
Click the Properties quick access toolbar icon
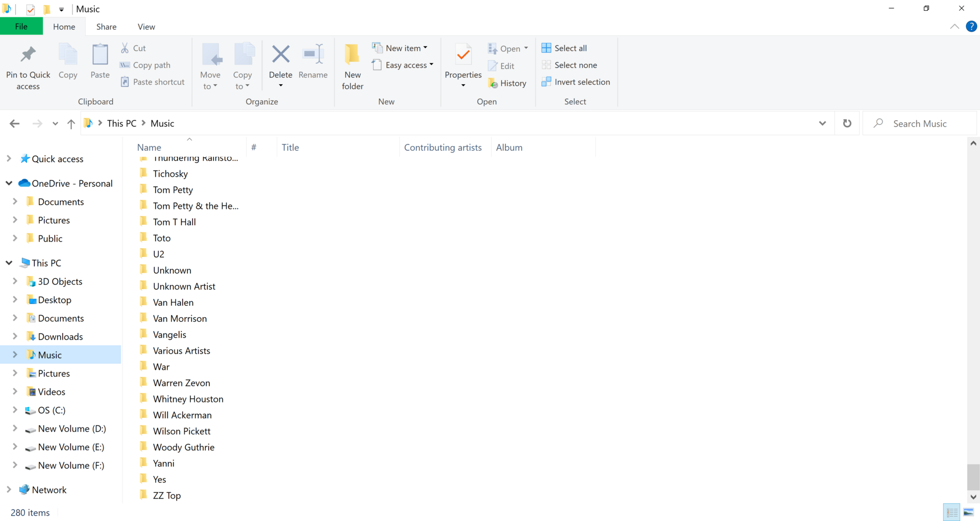coord(31,9)
